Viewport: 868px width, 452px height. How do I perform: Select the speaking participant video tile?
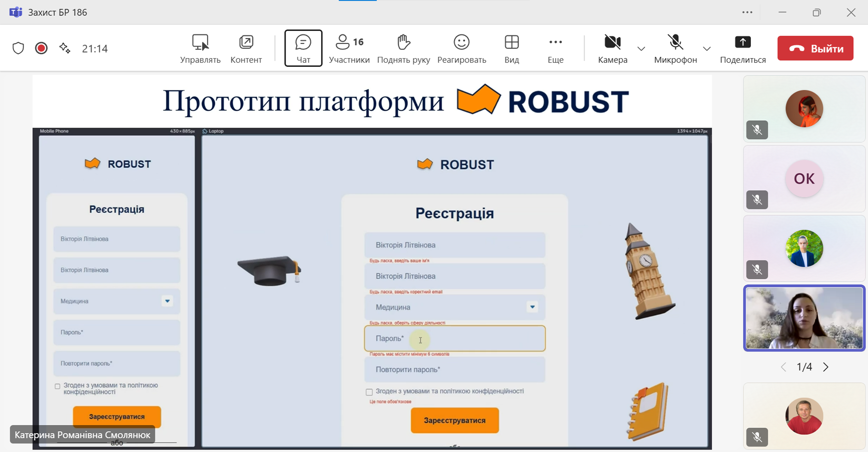tap(804, 318)
